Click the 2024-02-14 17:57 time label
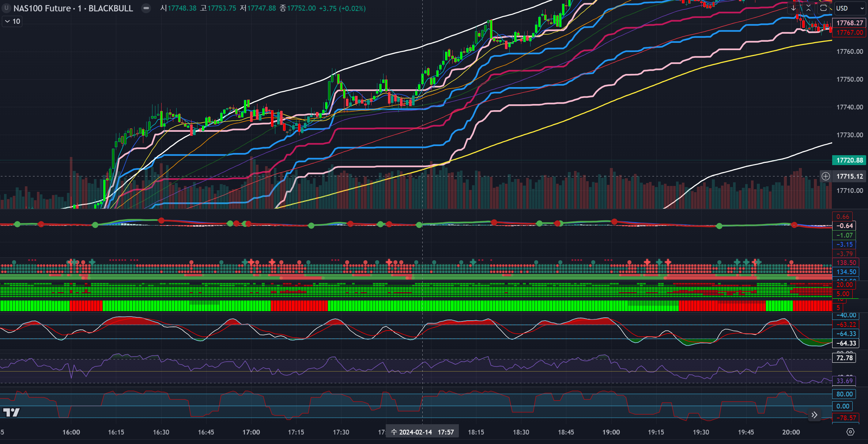The width and height of the screenshot is (868, 444). (422, 432)
